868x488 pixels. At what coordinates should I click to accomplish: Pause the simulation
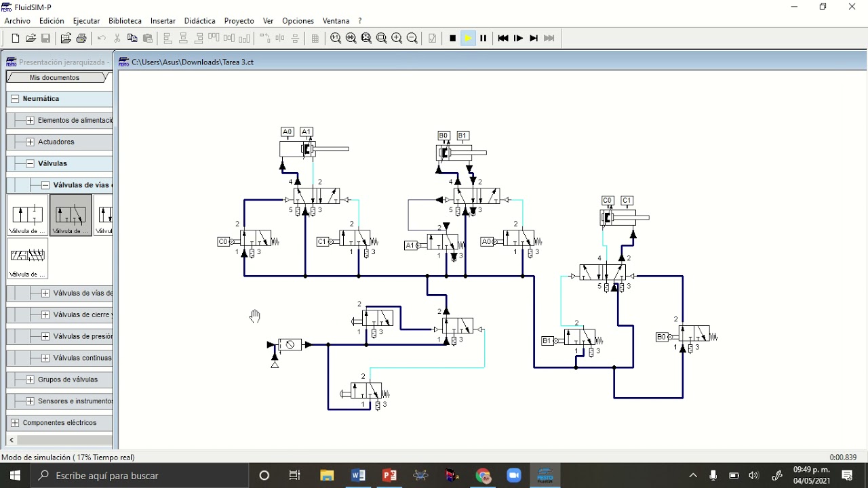(483, 39)
